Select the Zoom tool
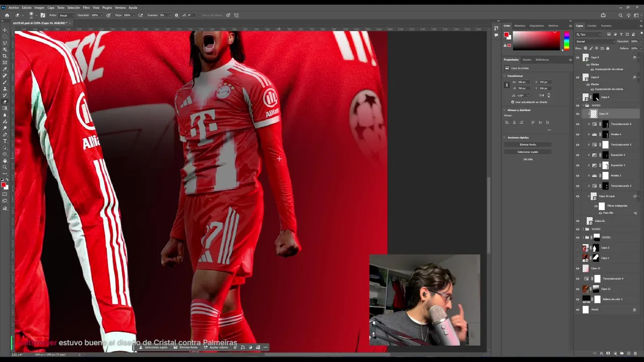Screen dimensions: 644x362 [x=5, y=167]
